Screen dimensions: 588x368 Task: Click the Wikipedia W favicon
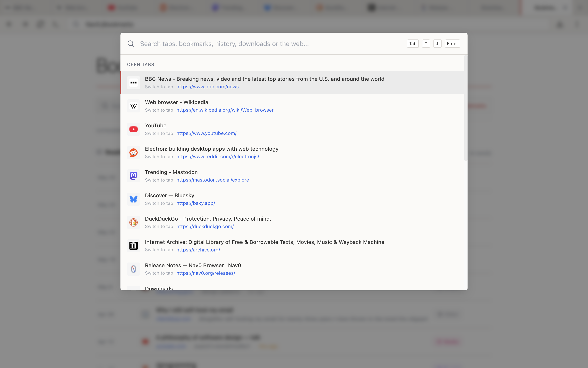tap(133, 106)
